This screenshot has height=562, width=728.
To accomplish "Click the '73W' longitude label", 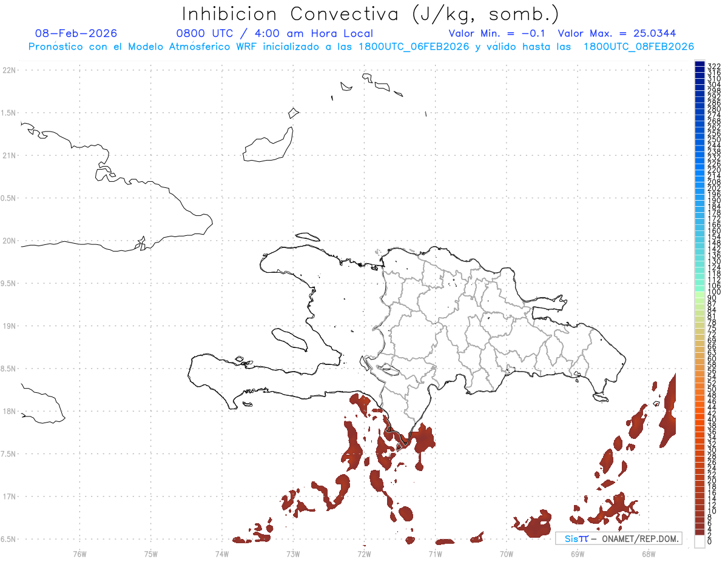I will pyautogui.click(x=293, y=553).
